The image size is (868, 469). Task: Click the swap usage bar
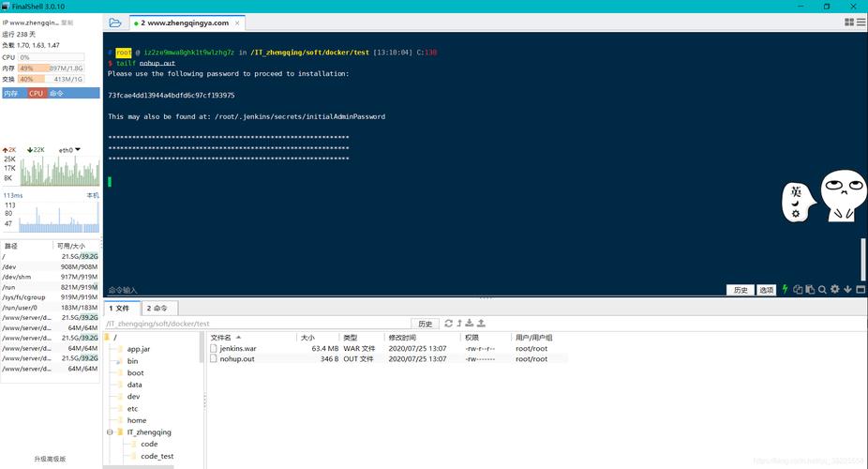click(51, 79)
